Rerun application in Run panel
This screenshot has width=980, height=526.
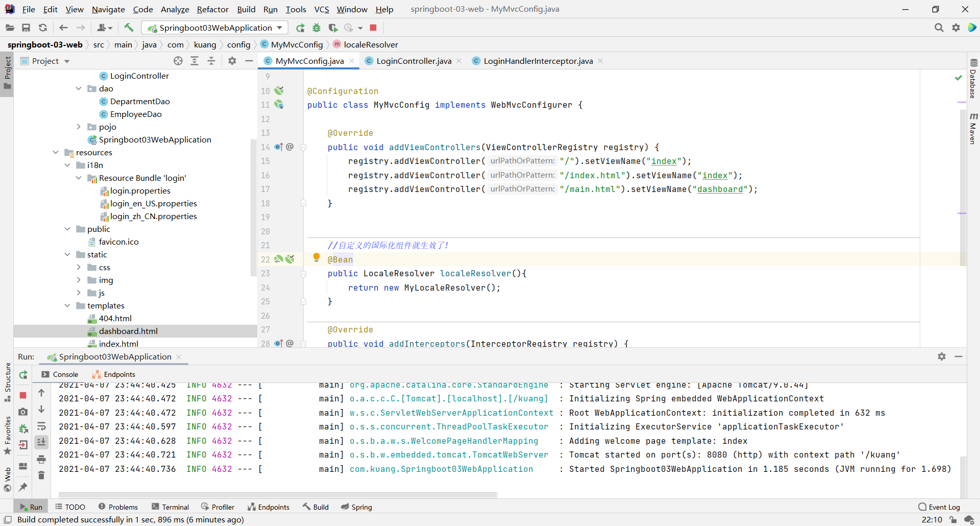(23, 375)
